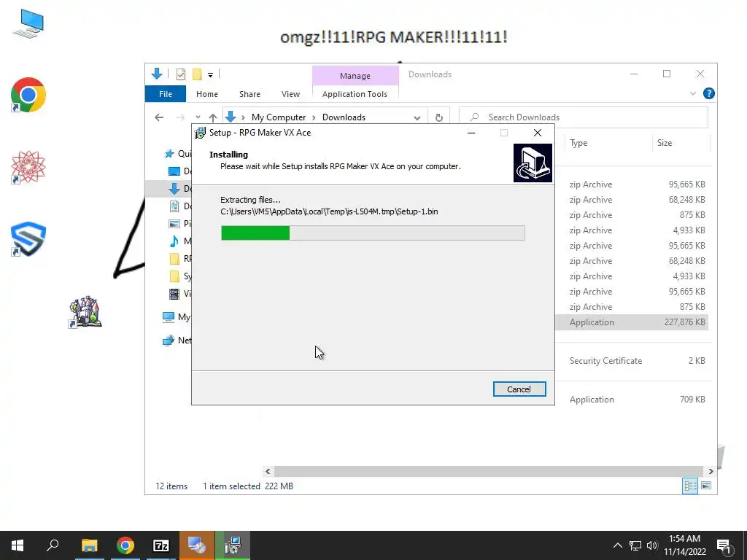Click the blue down-arrow Explorer title icon
Viewport: 747px width, 560px height.
pyautogui.click(x=156, y=74)
